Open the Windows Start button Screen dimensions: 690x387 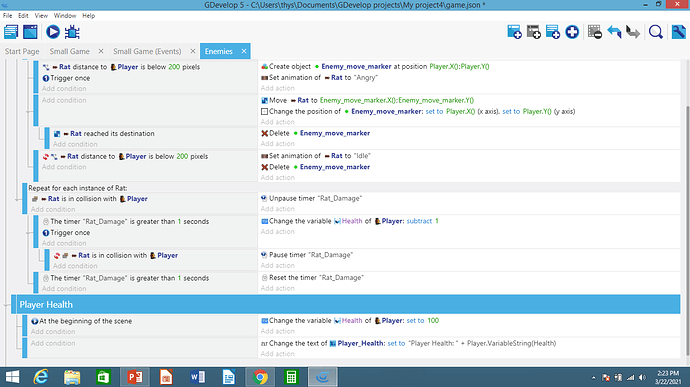[x=12, y=377]
